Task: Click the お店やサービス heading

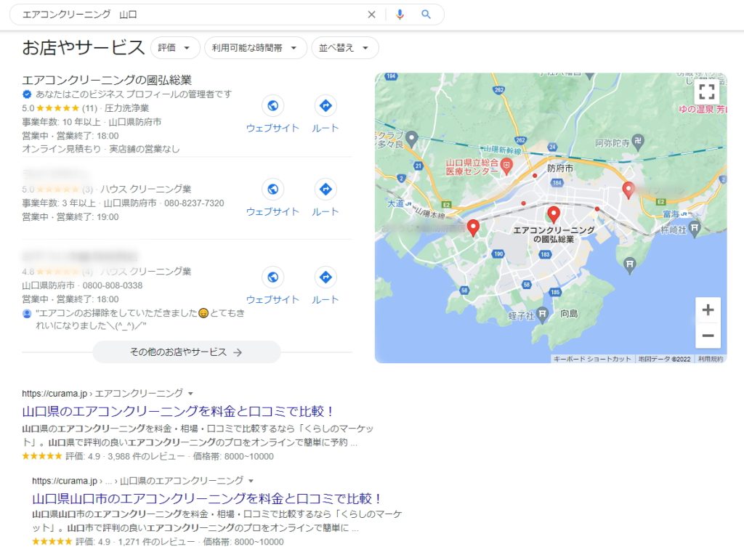Action: [83, 47]
